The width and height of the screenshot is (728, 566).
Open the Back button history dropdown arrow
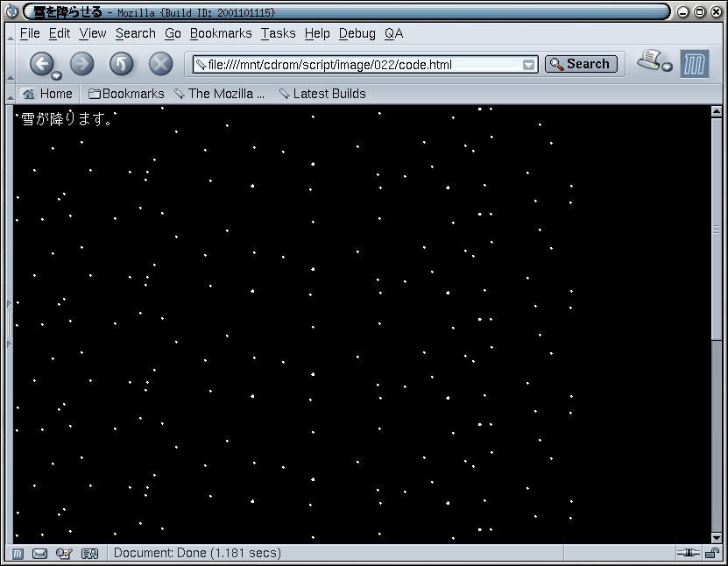57,75
